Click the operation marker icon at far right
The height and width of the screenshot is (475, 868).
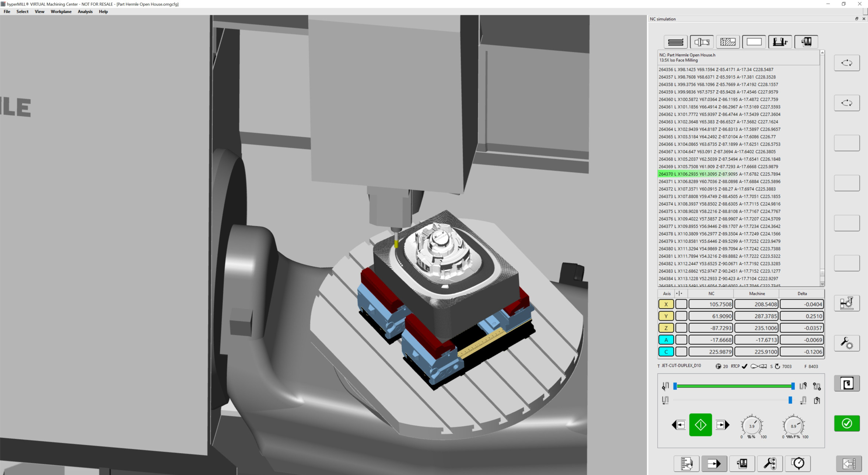click(x=817, y=400)
